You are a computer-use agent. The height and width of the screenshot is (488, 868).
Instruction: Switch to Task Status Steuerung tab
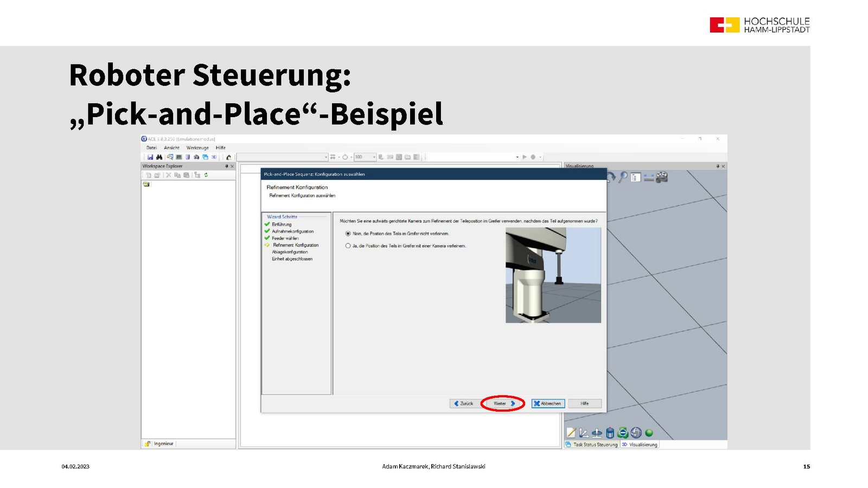pos(592,445)
